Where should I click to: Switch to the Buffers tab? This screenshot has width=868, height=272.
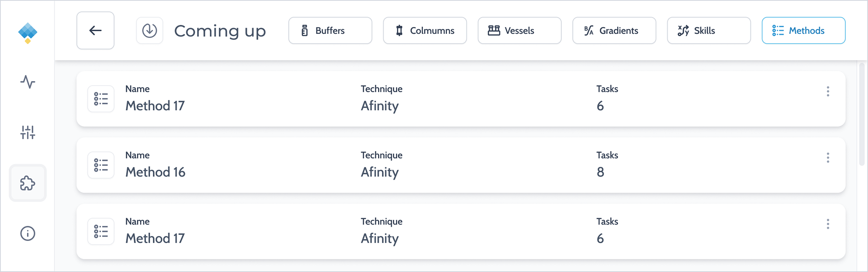tap(330, 31)
